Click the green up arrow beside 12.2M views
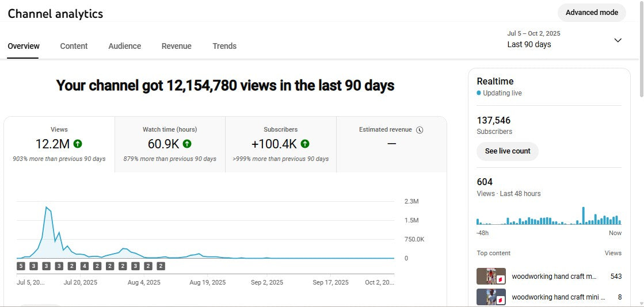Screen dimensions: 644x307 (78, 144)
